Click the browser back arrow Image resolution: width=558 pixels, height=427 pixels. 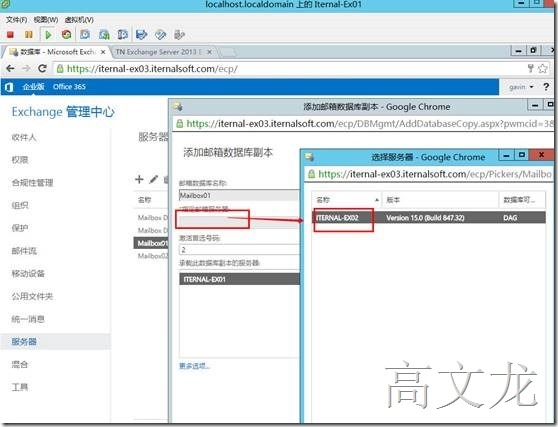tap(10, 68)
